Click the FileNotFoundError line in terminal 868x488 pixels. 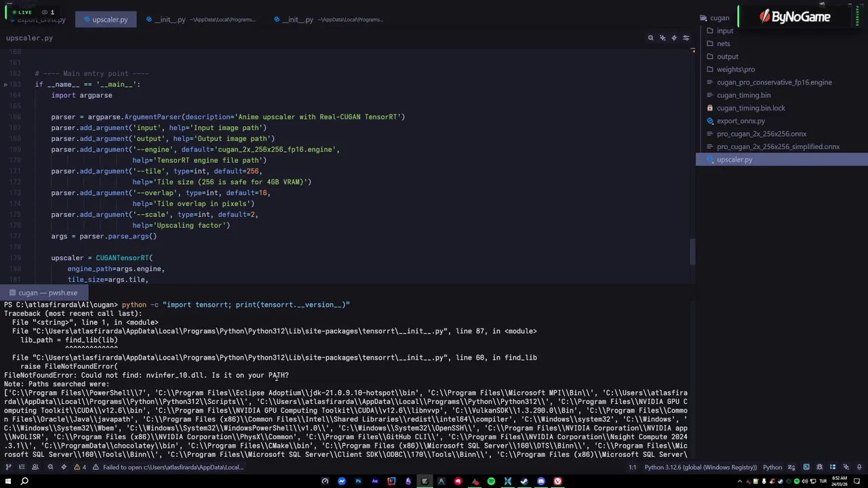(x=146, y=375)
